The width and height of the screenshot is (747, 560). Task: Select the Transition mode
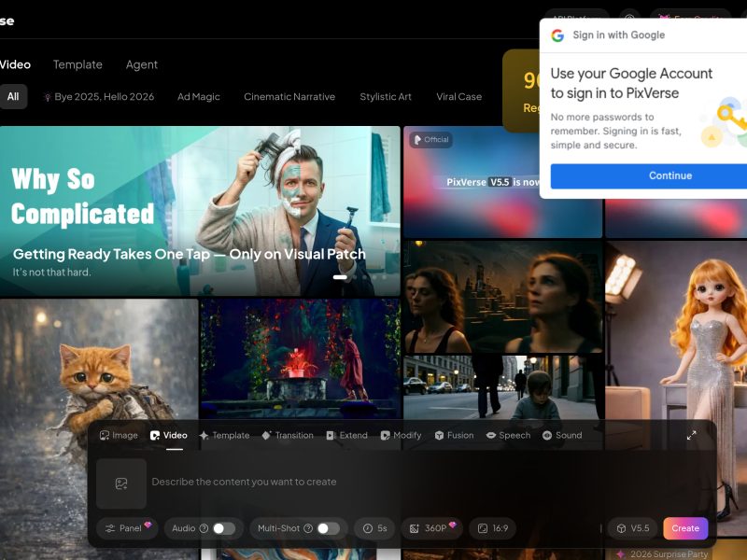click(x=288, y=435)
